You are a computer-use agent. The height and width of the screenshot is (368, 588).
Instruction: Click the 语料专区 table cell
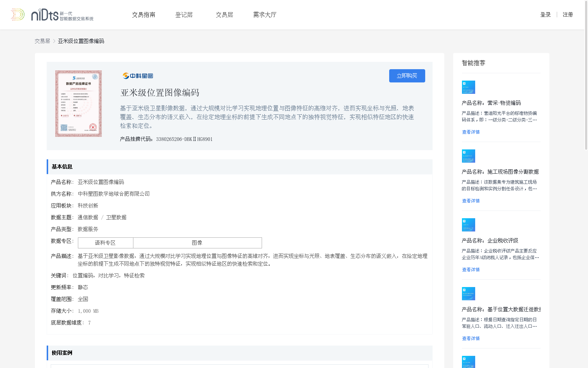[x=105, y=243]
